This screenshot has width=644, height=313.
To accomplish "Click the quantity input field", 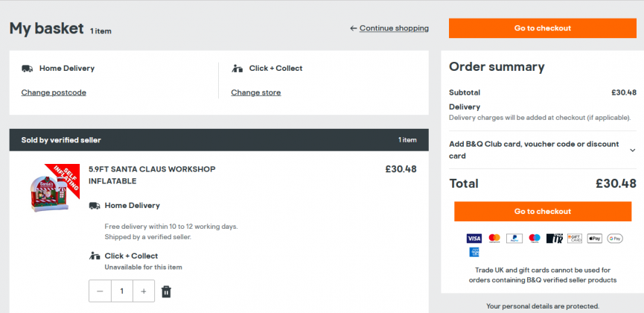I will pos(122,291).
